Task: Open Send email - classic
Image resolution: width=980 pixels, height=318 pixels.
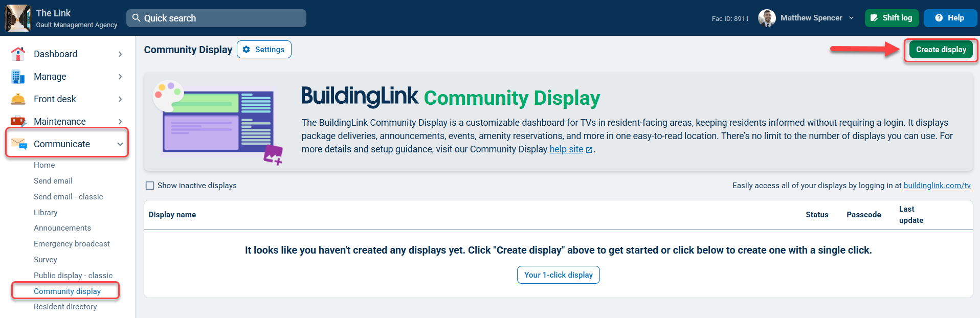Action: click(x=69, y=197)
